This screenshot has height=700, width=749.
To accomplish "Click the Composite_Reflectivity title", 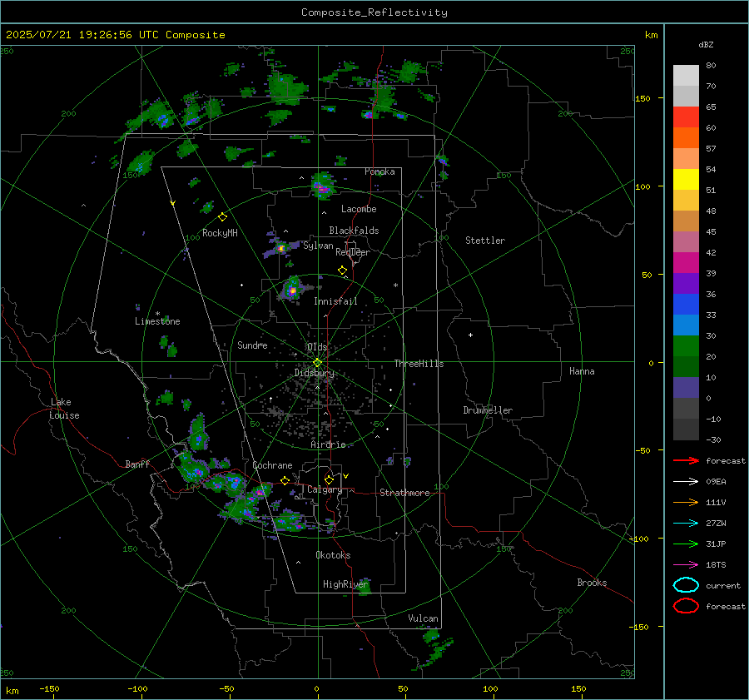I will [x=374, y=12].
